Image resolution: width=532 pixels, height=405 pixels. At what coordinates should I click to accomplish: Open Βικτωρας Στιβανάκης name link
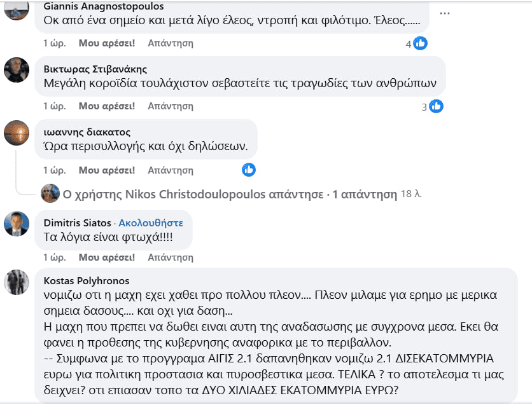pos(95,69)
